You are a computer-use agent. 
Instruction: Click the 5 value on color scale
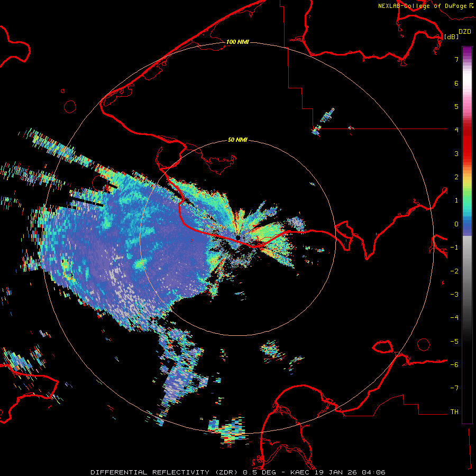(x=456, y=106)
